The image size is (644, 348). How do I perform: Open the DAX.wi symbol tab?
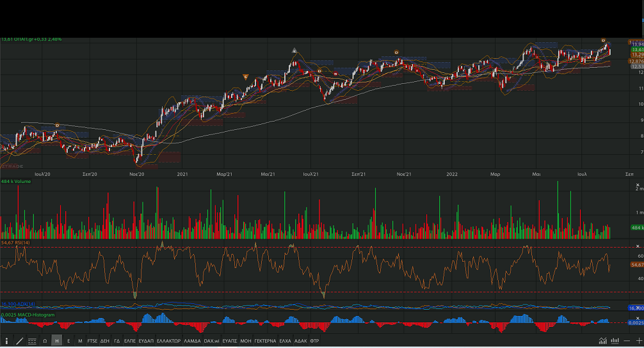[x=211, y=340]
